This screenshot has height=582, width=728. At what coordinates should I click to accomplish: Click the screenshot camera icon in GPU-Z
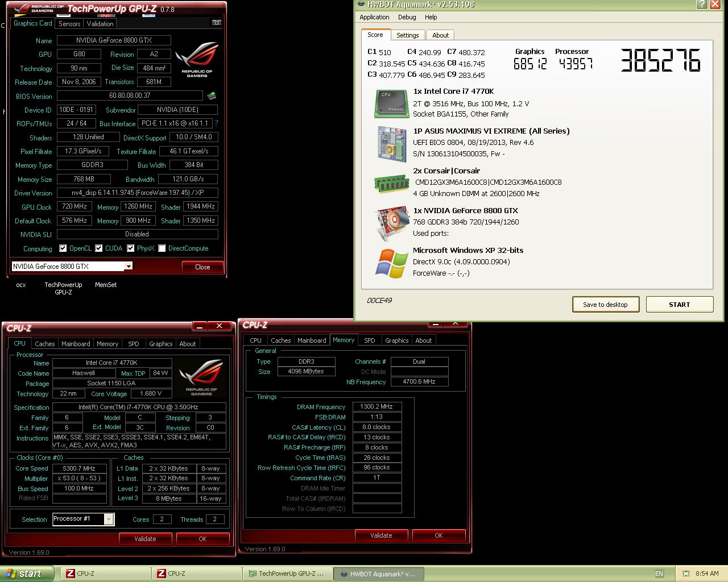217,23
